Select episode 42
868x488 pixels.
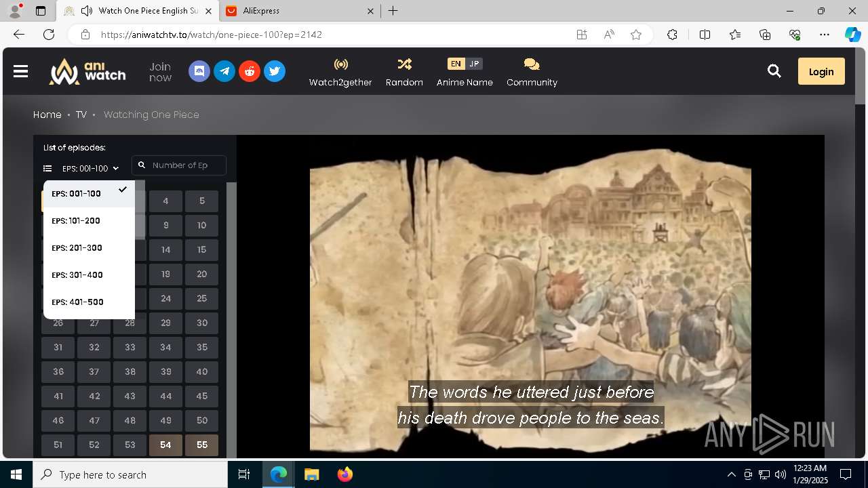94,396
